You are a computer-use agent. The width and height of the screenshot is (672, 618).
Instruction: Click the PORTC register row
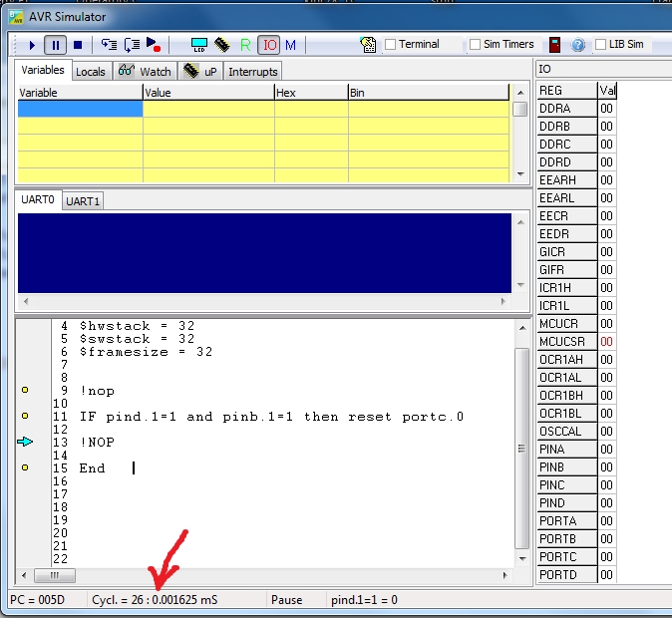(x=576, y=557)
